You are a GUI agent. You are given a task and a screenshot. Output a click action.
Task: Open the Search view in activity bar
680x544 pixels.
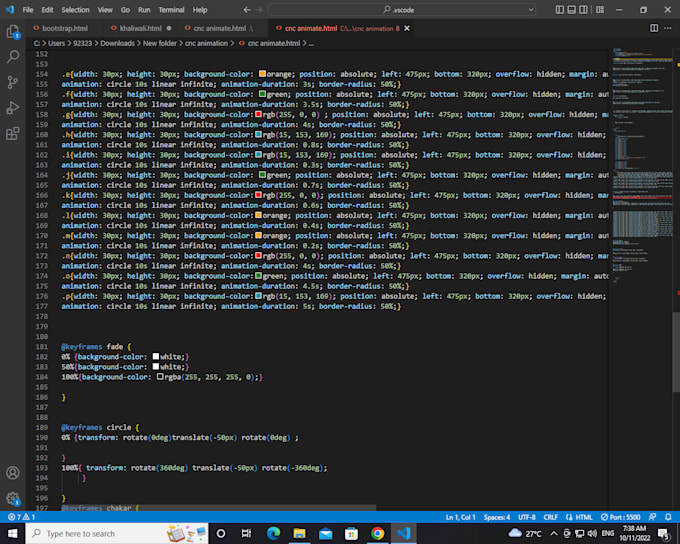[13, 57]
